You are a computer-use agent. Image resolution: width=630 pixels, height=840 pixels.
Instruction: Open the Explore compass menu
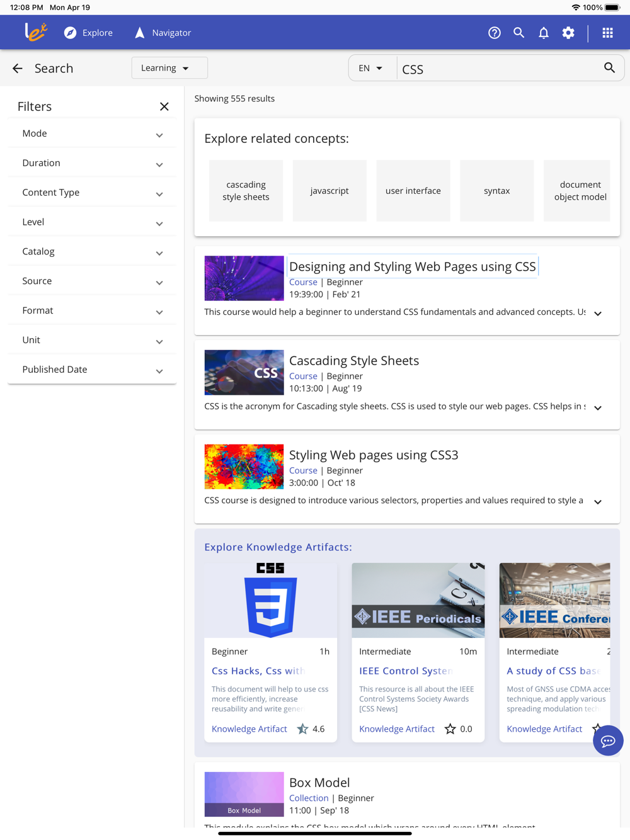(88, 33)
